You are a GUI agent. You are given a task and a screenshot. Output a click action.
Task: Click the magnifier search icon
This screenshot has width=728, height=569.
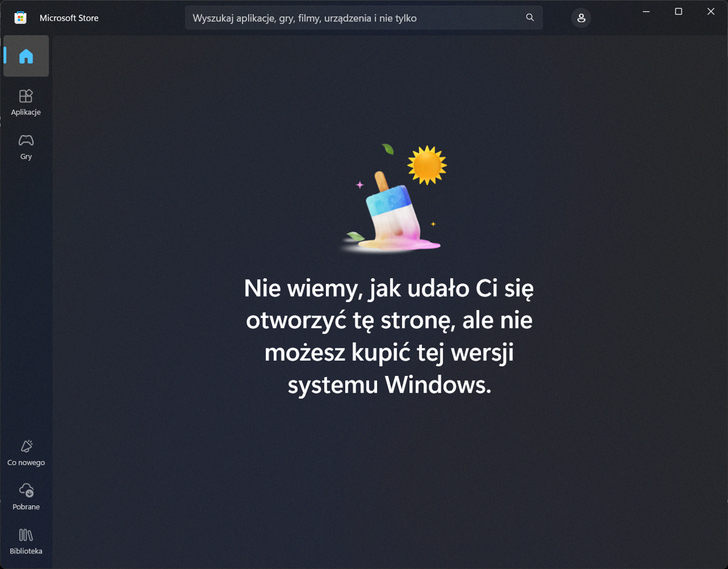[530, 18]
